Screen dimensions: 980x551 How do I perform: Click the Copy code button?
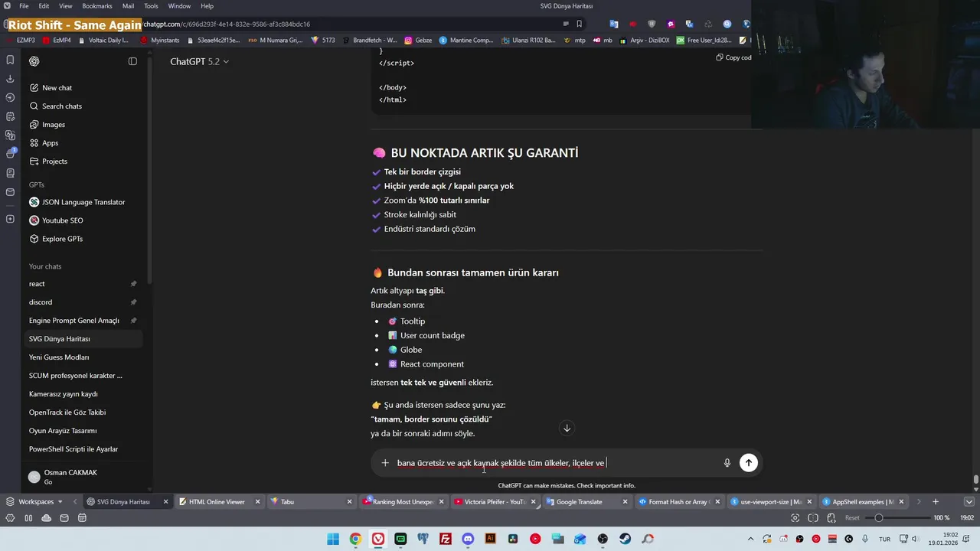[733, 57]
